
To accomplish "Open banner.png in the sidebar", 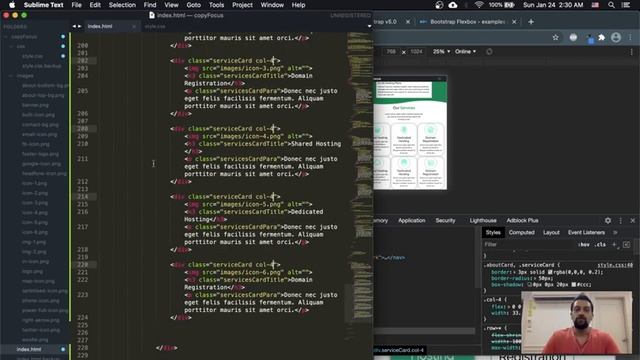I will 35,105.
